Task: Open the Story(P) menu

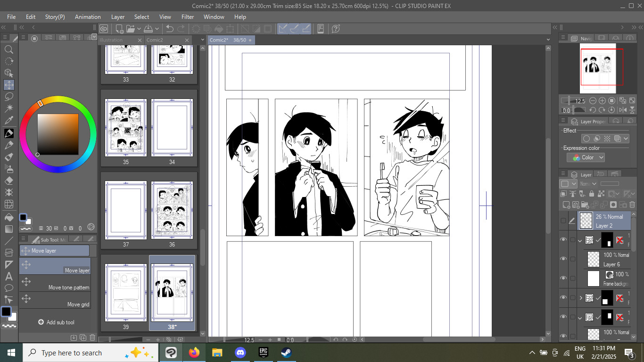Action: [x=55, y=16]
